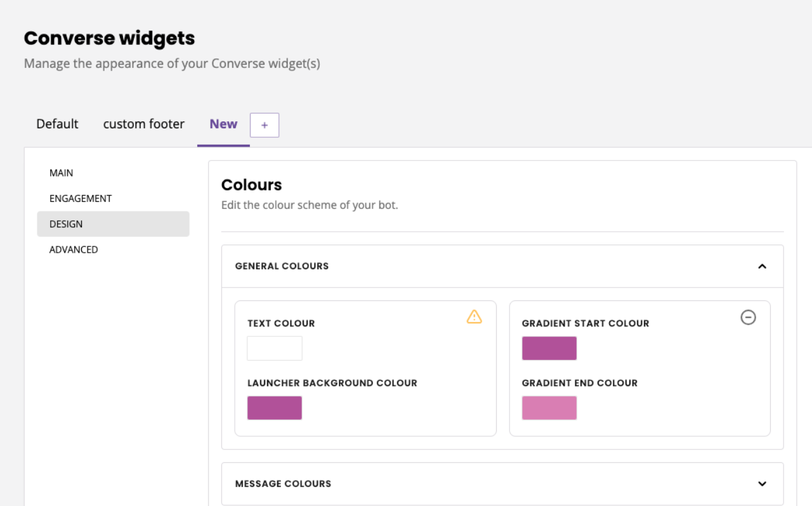This screenshot has width=812, height=506.
Task: Click the GENERAL COLOURS header label
Action: click(x=282, y=266)
